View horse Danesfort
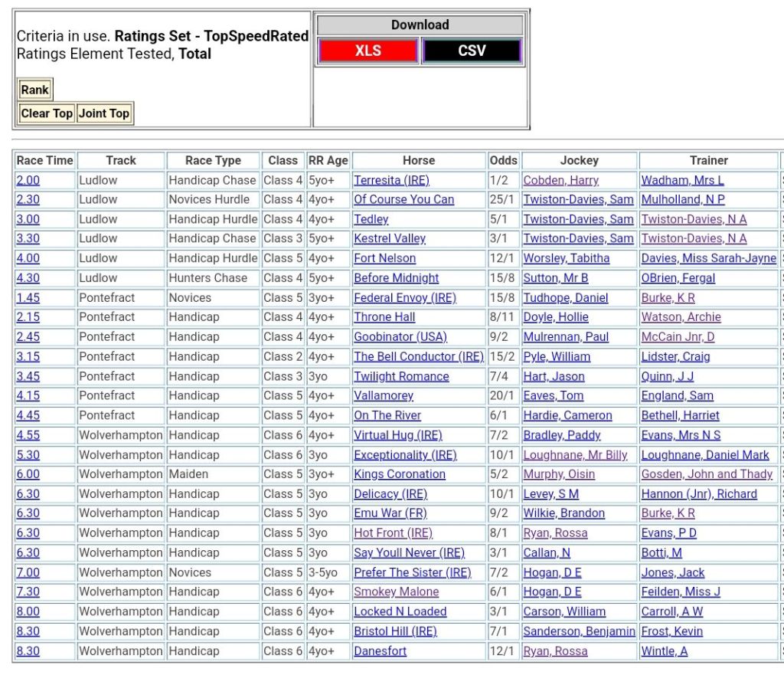This screenshot has width=784, height=675. coord(380,651)
